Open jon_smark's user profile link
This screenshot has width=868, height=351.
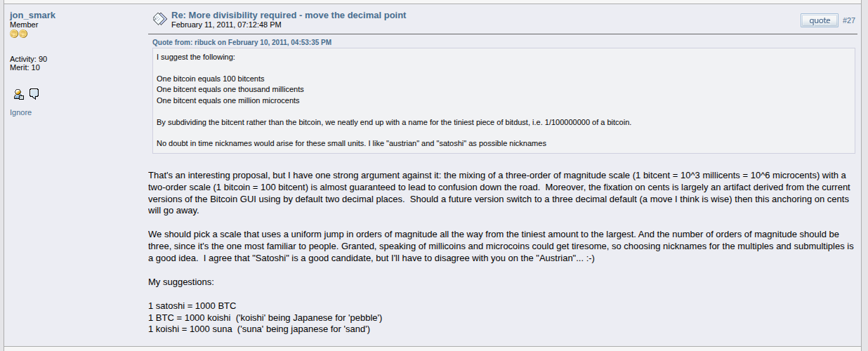tap(32, 15)
